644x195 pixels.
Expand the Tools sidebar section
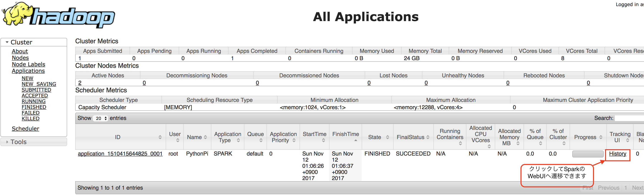click(7, 142)
